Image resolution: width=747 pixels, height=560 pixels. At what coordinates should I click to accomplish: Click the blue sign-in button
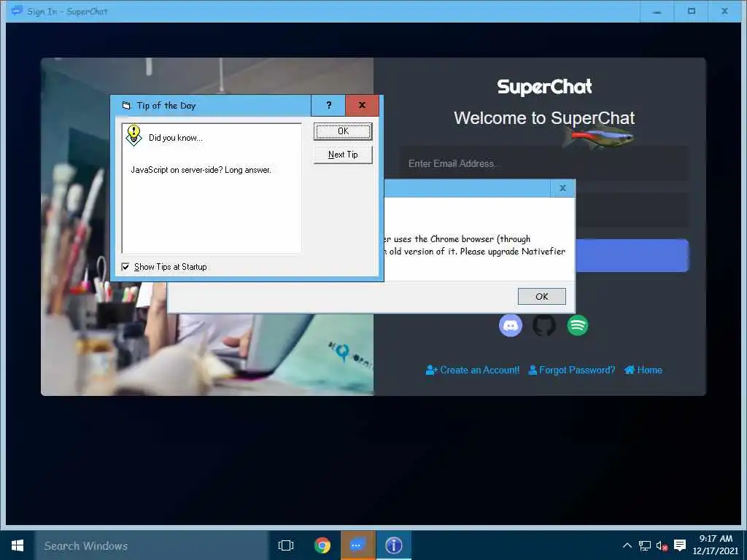632,256
